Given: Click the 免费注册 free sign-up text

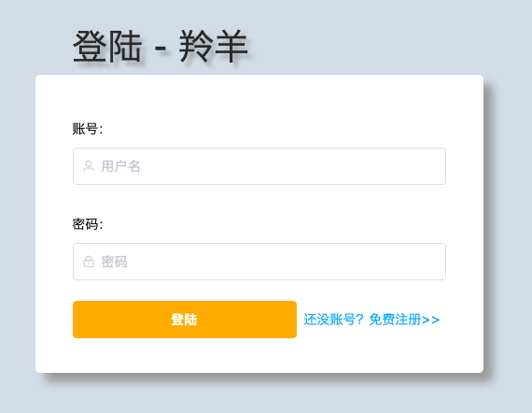Looking at the screenshot, I should (x=396, y=320).
